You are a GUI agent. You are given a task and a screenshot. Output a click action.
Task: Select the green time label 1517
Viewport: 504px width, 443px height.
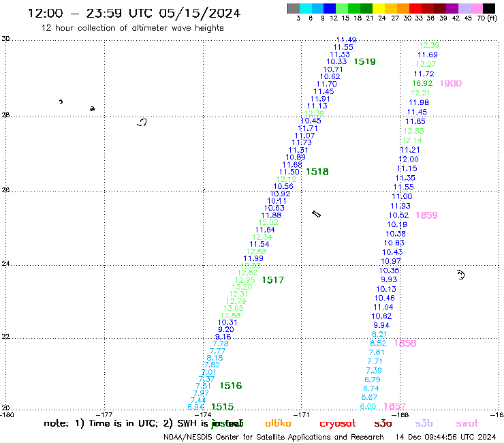pyautogui.click(x=273, y=280)
